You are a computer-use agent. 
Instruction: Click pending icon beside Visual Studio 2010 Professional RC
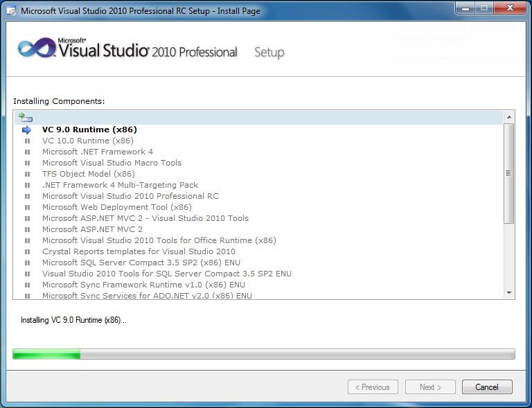(x=28, y=196)
